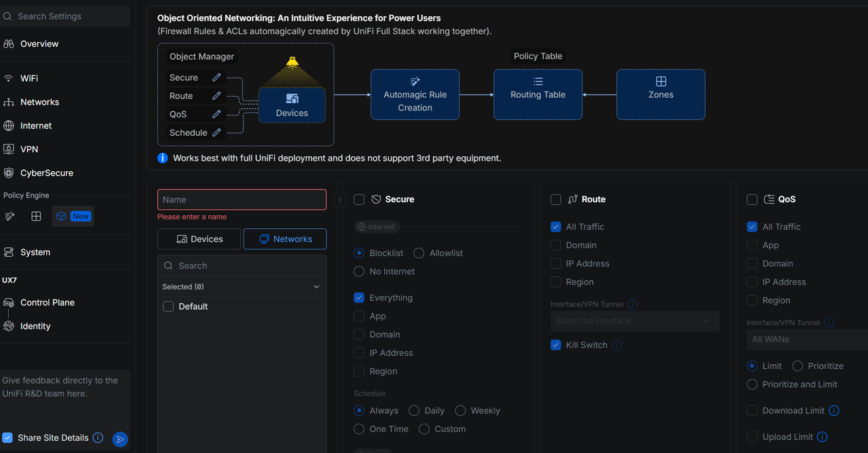This screenshot has height=453, width=868.
Task: Enable the Secure policy checkbox
Action: coord(359,200)
